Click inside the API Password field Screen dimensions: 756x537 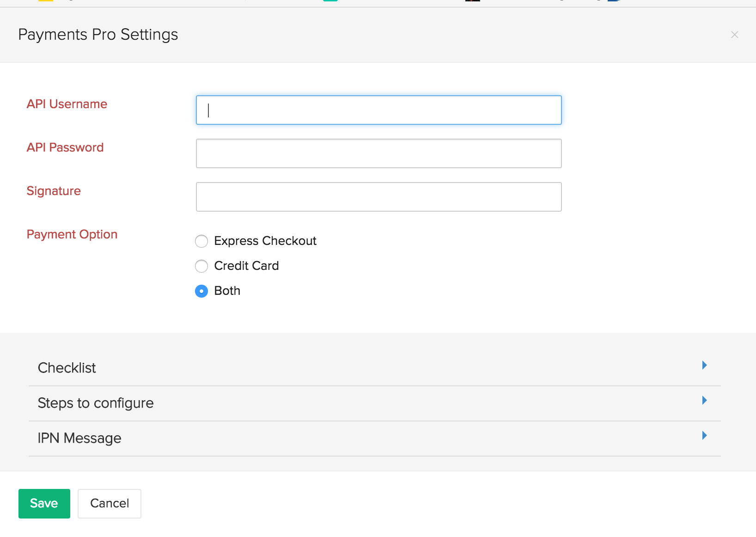378,153
